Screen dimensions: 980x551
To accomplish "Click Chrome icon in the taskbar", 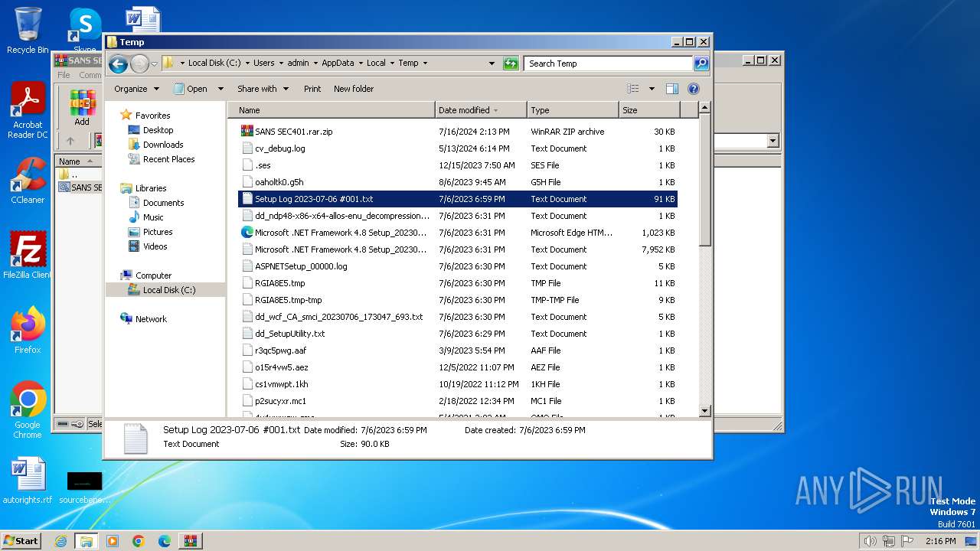I will point(139,541).
